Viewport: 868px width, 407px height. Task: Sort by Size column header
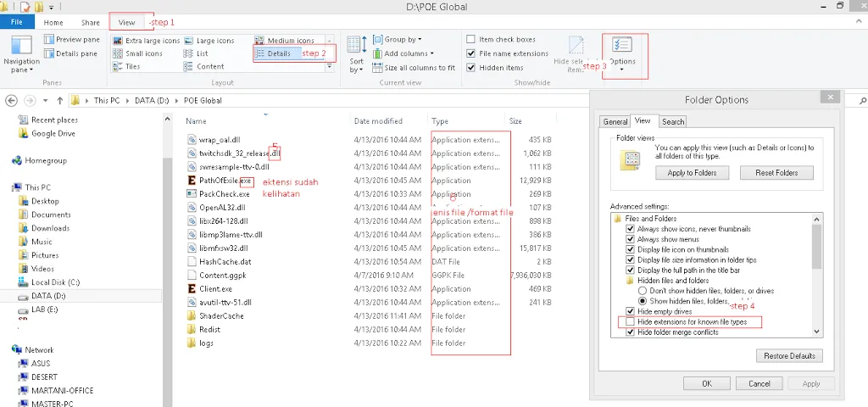click(x=515, y=121)
